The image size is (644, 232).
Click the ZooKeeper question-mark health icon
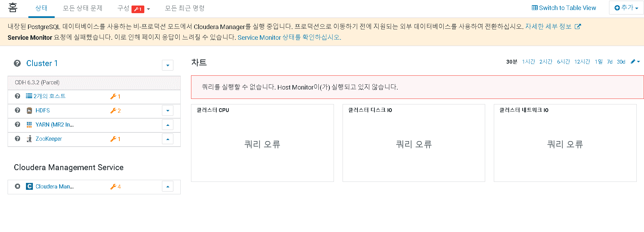18,139
